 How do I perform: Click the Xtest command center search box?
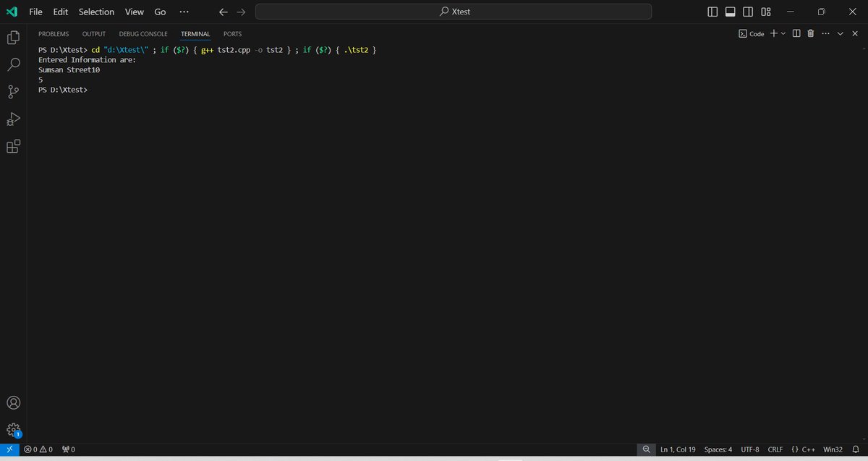[454, 12]
